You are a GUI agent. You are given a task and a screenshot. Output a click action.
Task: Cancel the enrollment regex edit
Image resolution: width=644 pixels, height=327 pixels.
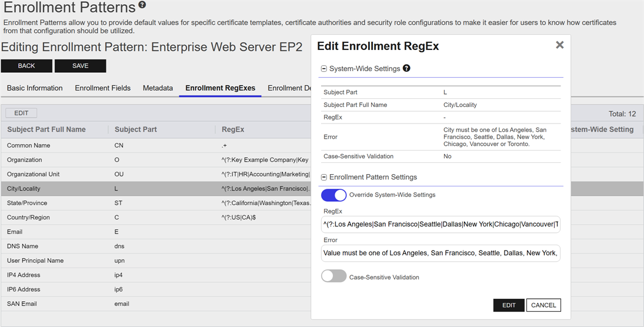pyautogui.click(x=543, y=305)
